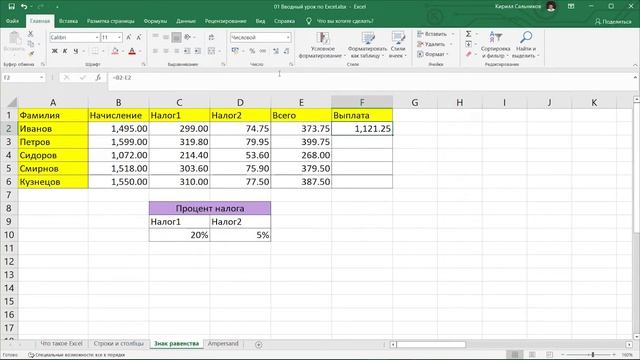Image resolution: width=640 pixels, height=360 pixels.
Task: Toggle italic formatting К
Action: [x=65, y=51]
